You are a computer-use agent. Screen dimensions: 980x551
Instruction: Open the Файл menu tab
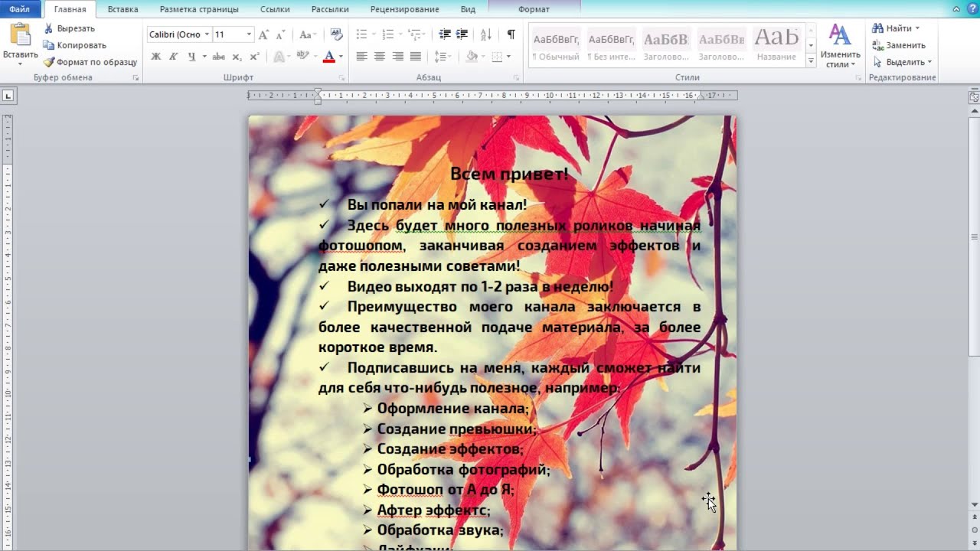pos(20,9)
